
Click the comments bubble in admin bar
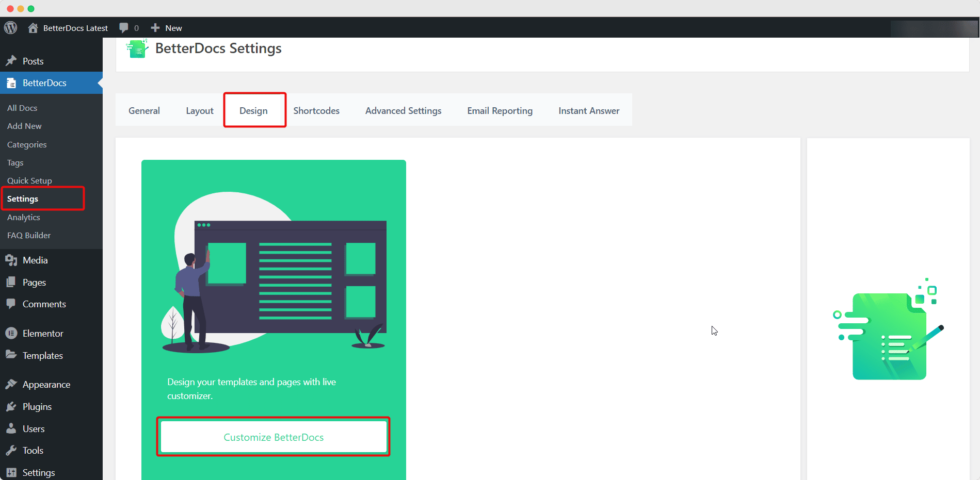click(x=123, y=27)
